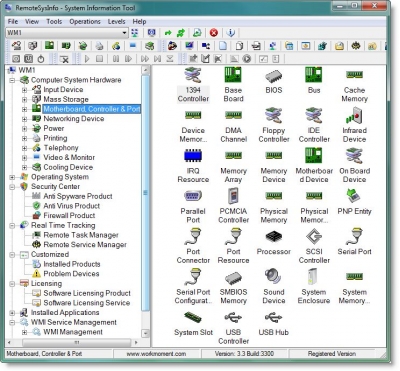Select the PNP Entity icon
This screenshot has width=400, height=371.
click(x=353, y=196)
